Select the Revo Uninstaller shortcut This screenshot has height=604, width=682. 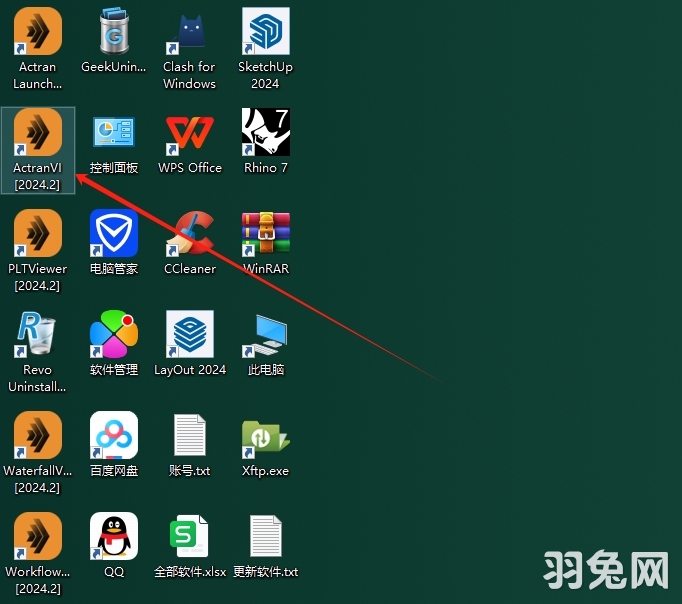pyautogui.click(x=38, y=335)
